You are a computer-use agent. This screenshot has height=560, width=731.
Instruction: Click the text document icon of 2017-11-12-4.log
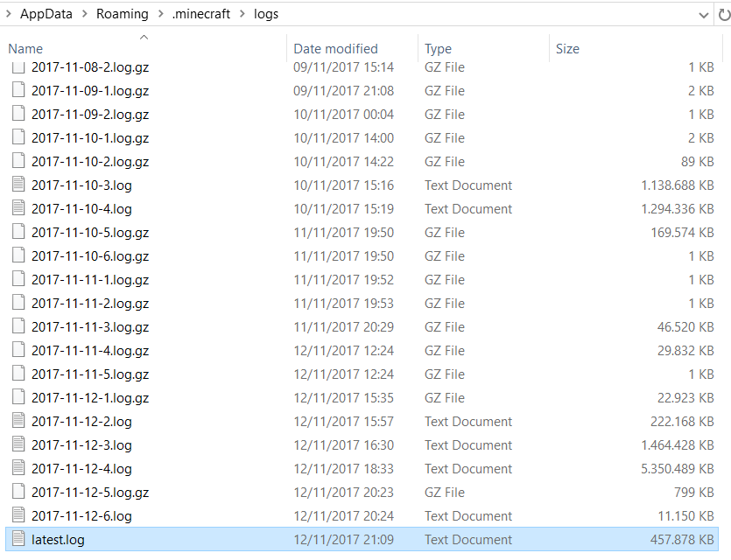point(18,467)
